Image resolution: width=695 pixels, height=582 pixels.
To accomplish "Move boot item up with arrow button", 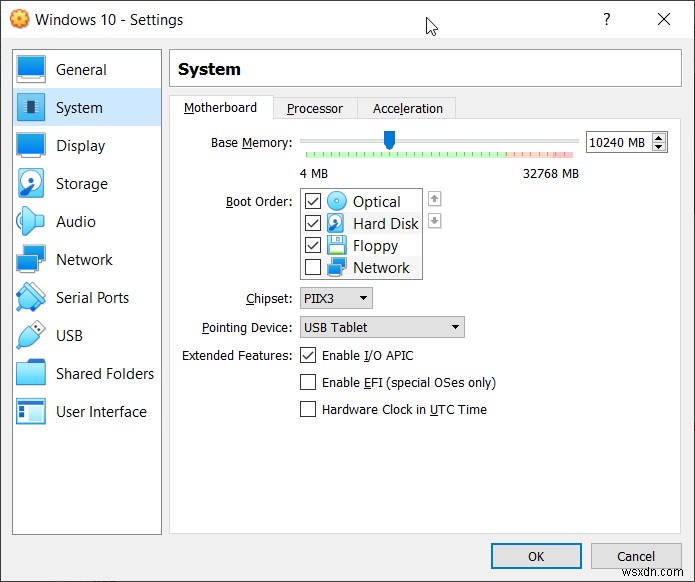I will (x=434, y=199).
